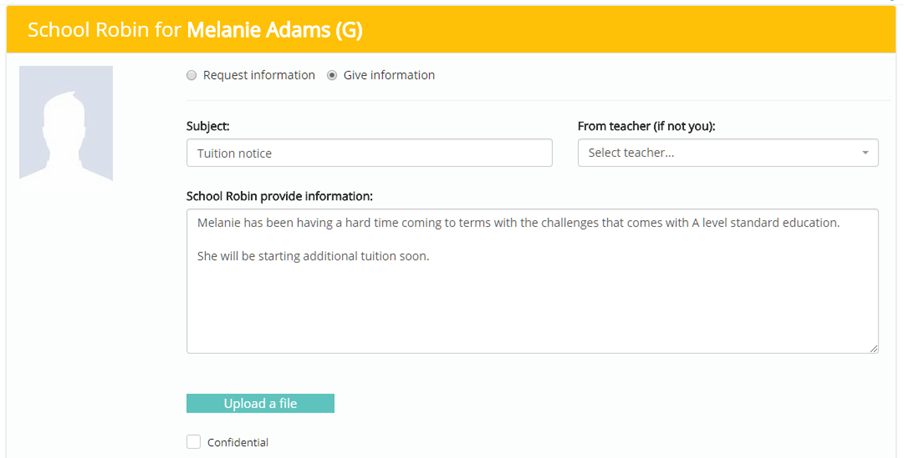
Task: Tick the Confidential checkbox
Action: tap(193, 442)
